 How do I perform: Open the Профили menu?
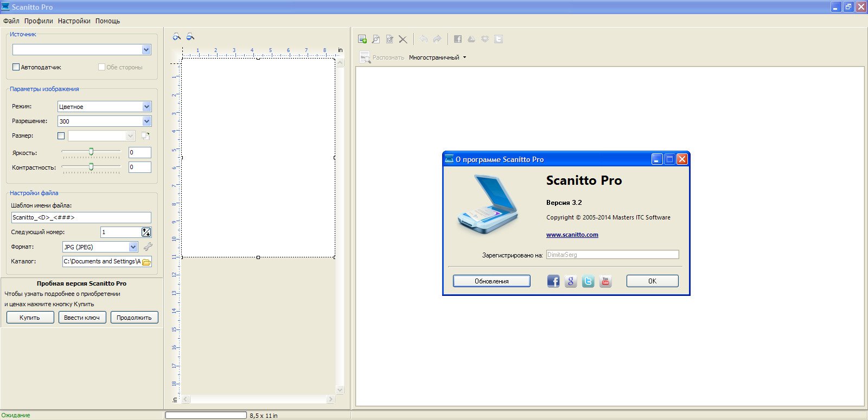39,21
